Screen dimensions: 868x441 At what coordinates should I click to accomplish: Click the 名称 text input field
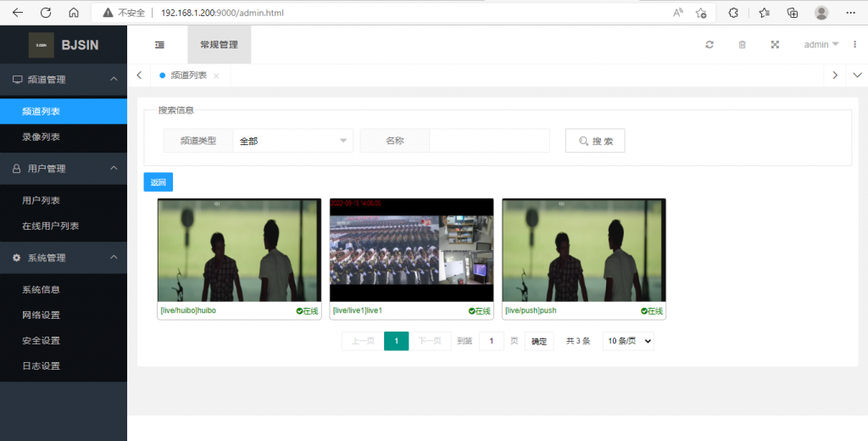click(x=489, y=141)
